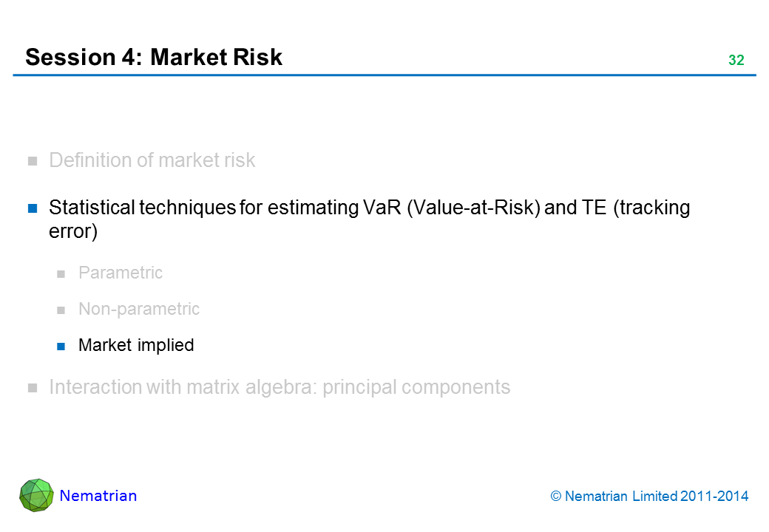Click the grey bullet beside Interaction with matrix algebra
Viewport: 769px width, 532px height.
click(x=33, y=388)
